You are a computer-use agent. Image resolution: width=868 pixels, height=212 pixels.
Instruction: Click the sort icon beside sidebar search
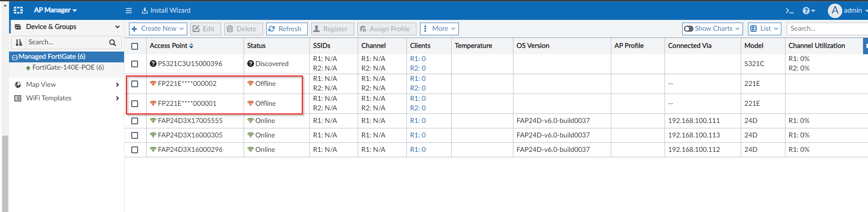tap(19, 42)
